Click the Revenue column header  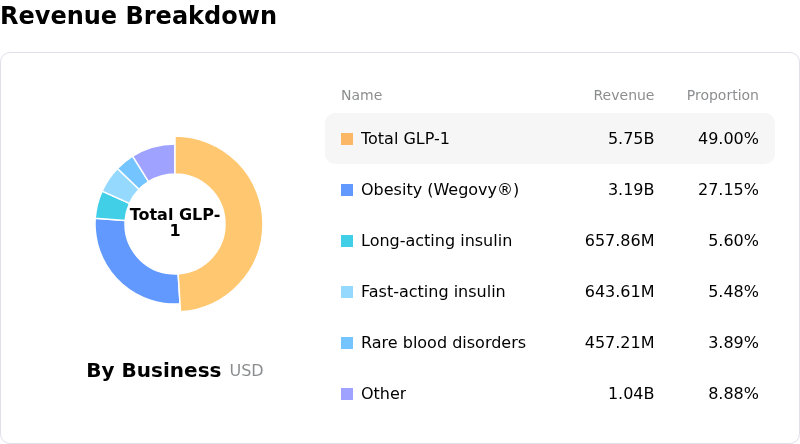pyautogui.click(x=623, y=96)
